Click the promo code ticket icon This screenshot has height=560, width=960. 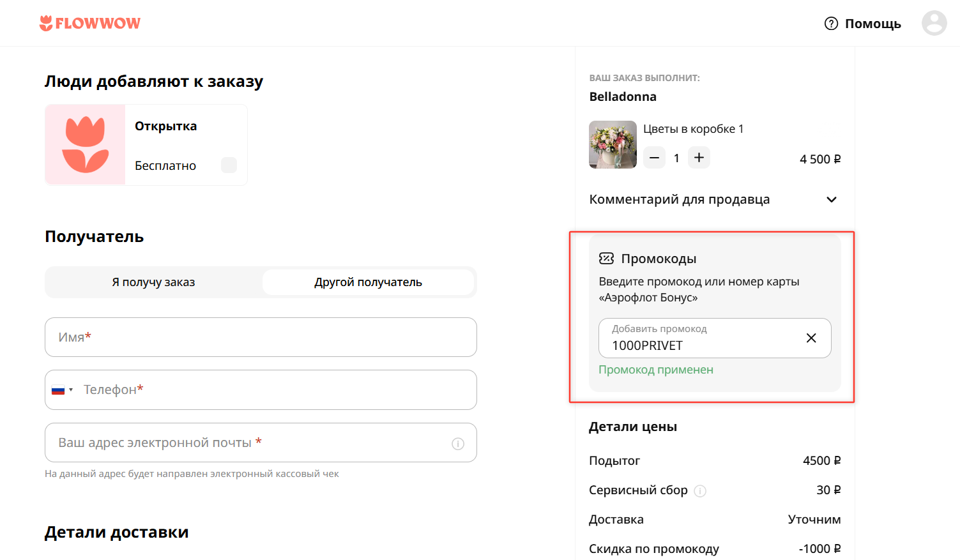(x=607, y=258)
